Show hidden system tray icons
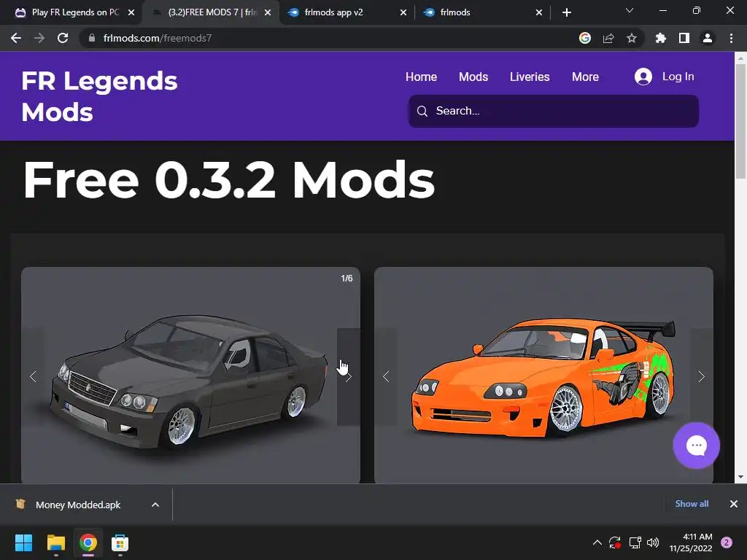Viewport: 747px width, 560px height. [597, 542]
